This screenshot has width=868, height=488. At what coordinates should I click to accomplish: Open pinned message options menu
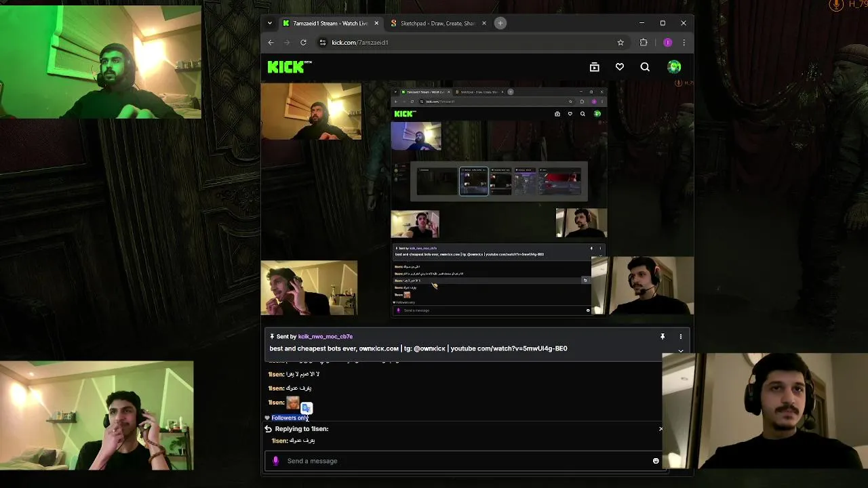coord(681,336)
